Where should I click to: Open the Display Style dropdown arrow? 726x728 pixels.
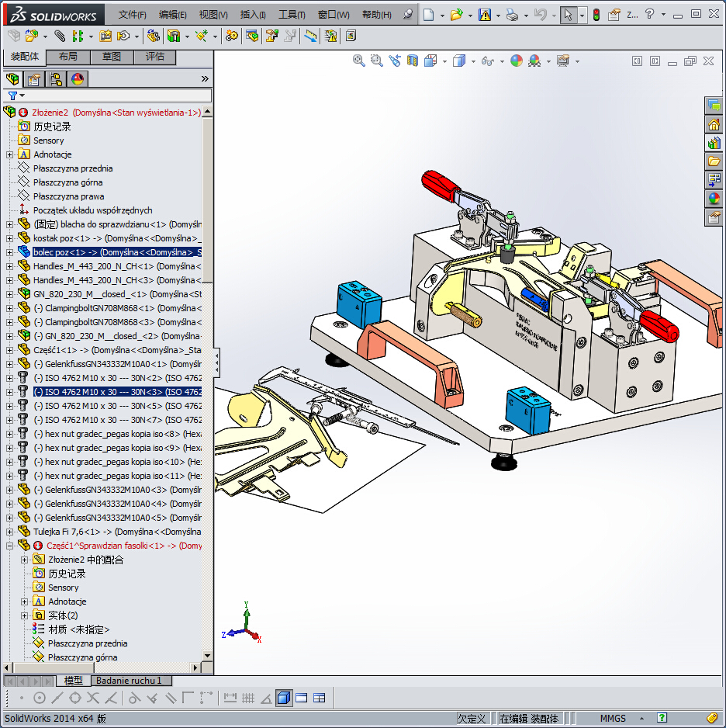coord(473,61)
